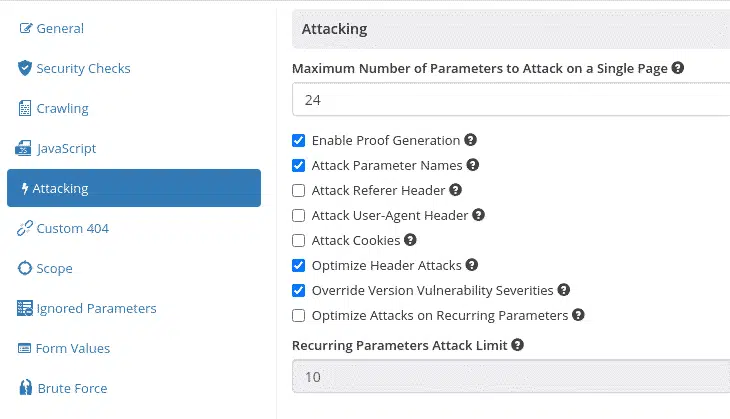The width and height of the screenshot is (730, 419).
Task: Switch to the Crawling settings tab
Action: 53,108
